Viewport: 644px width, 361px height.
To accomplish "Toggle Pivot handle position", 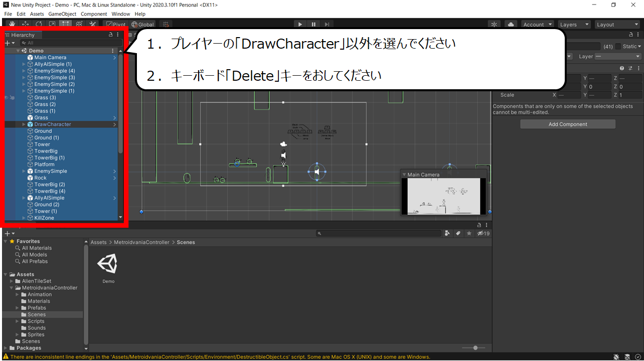I will [115, 24].
